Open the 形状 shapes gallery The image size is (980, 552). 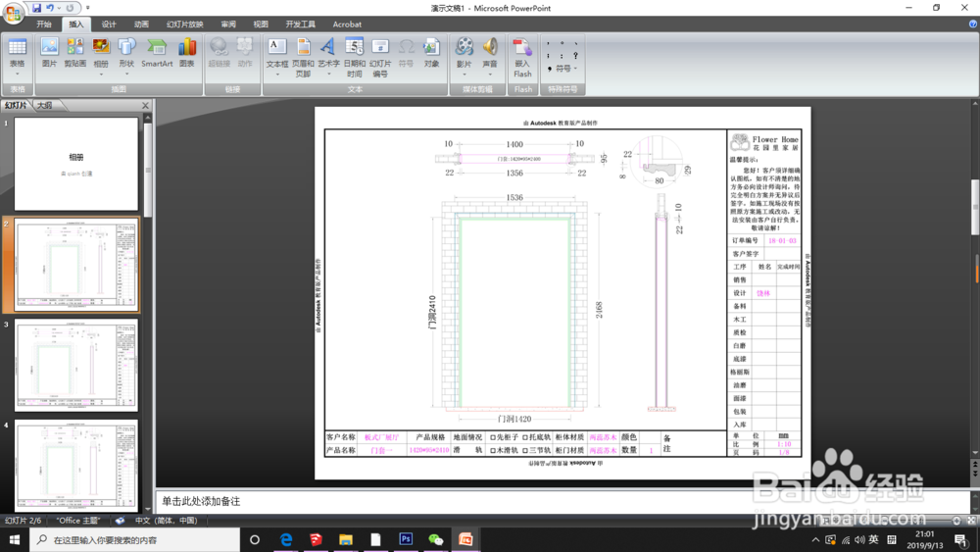click(x=126, y=56)
